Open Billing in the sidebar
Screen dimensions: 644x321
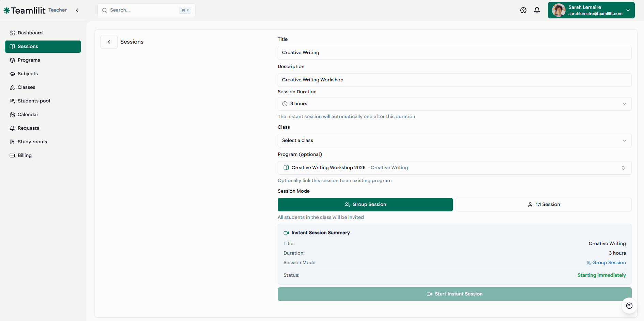pos(25,155)
